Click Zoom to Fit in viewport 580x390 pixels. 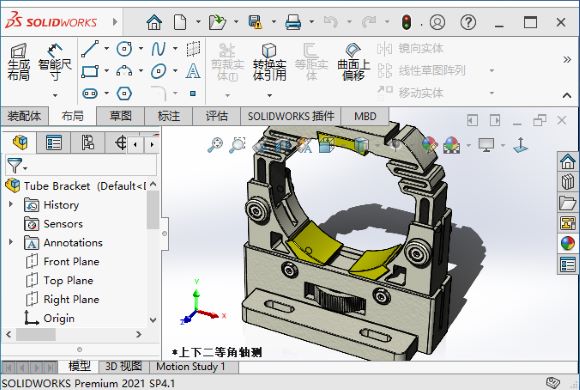(x=215, y=145)
